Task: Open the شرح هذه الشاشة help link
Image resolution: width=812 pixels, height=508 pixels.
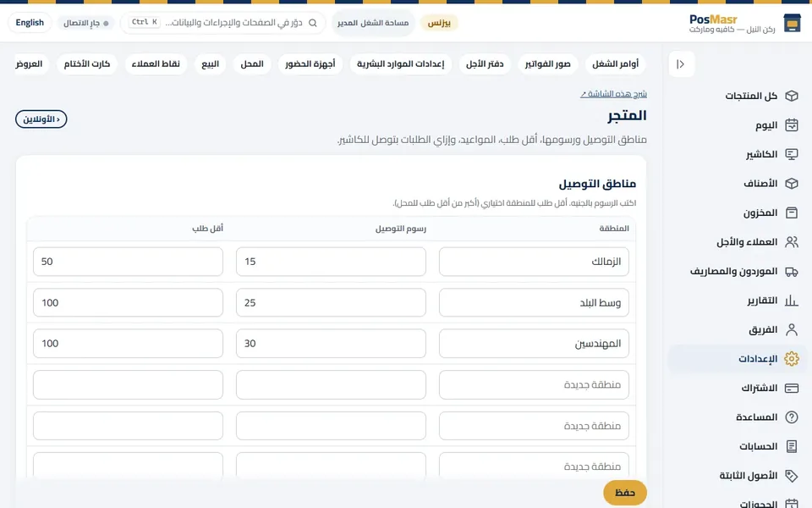Action: pos(614,94)
